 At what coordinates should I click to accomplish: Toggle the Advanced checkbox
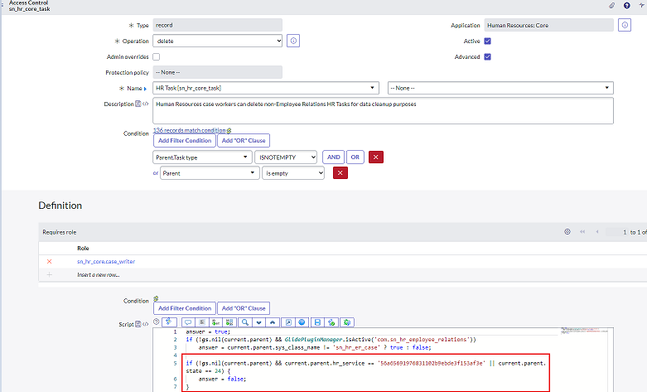pyautogui.click(x=487, y=57)
